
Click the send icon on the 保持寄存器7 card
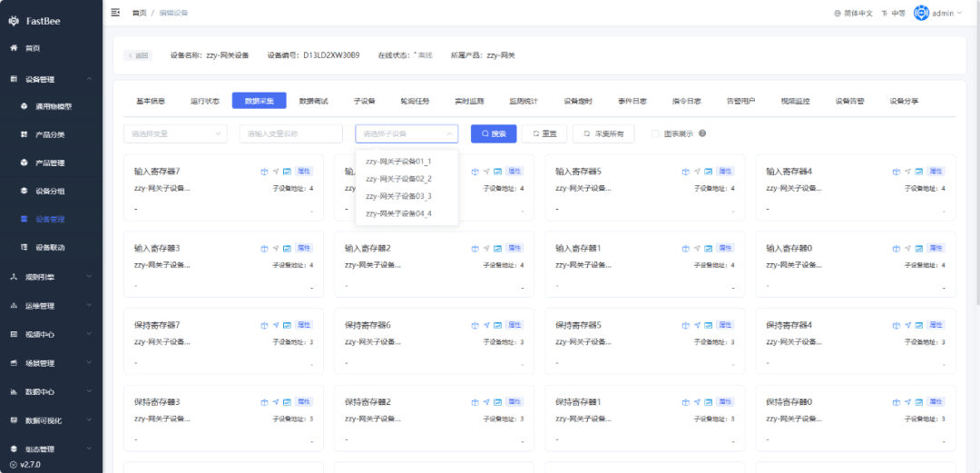point(276,325)
